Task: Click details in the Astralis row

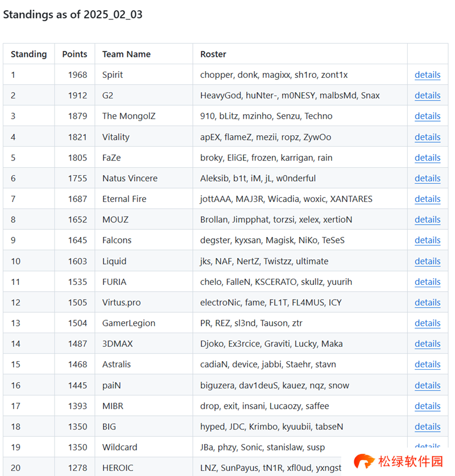Action: click(x=427, y=365)
